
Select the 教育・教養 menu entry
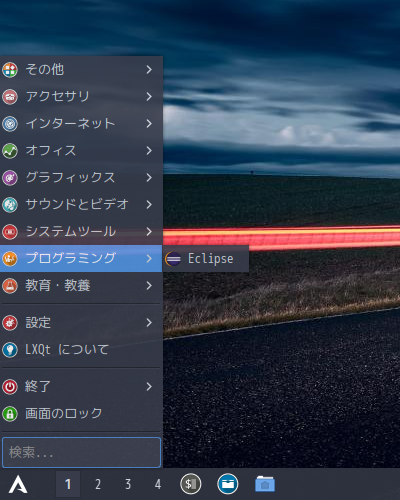coord(81,285)
